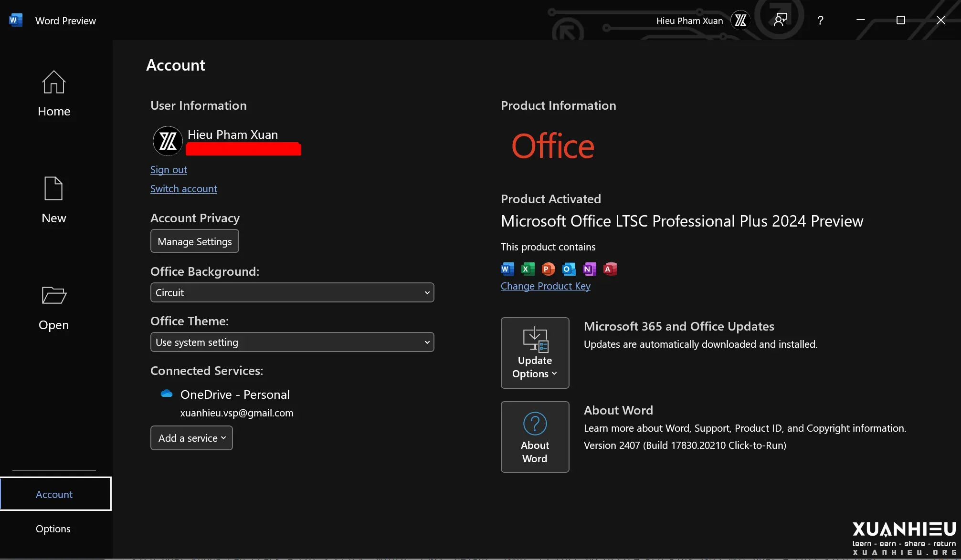Click the Change Product Key link

[546, 286]
